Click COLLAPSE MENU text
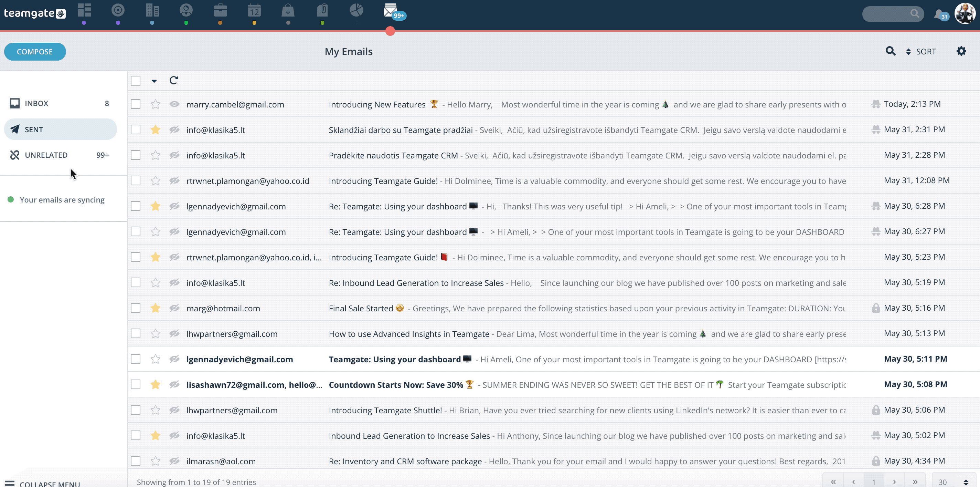 50,484
